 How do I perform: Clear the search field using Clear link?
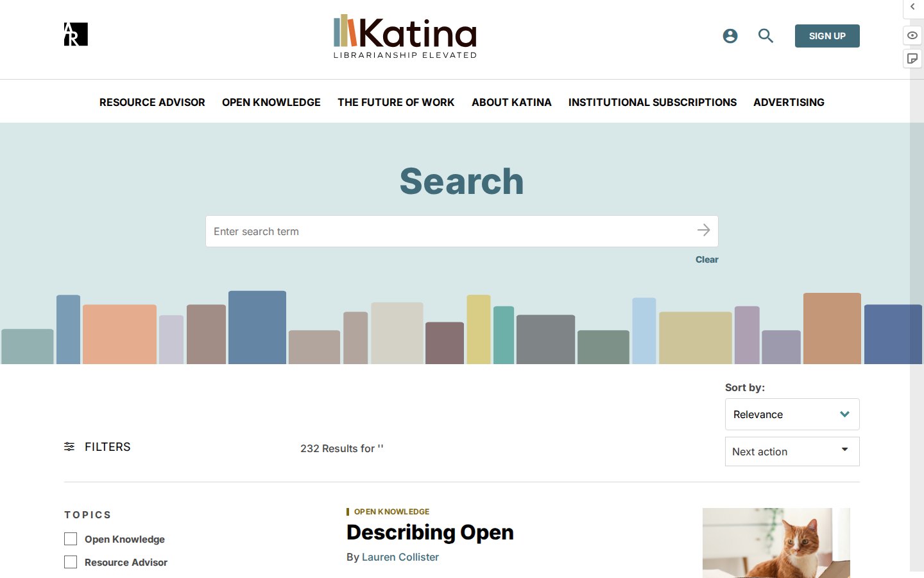[707, 259]
